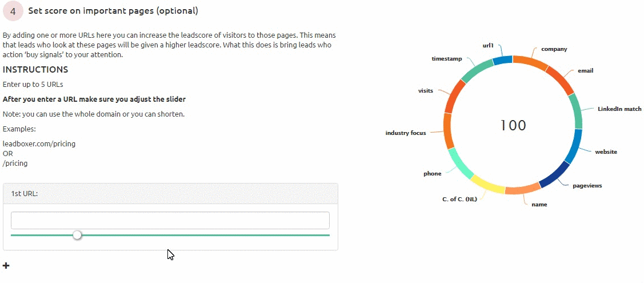Click the plus icon to add another URL

coord(6,265)
